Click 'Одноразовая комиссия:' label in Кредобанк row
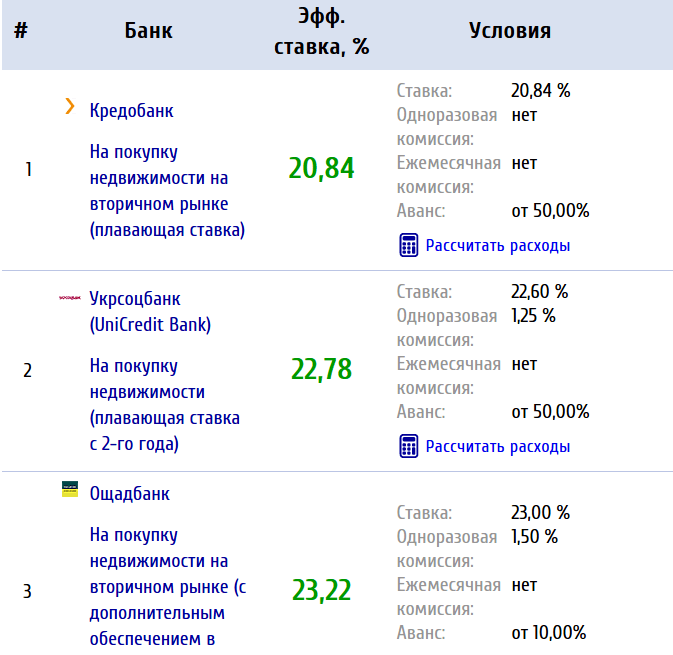Image resolution: width=673 pixels, height=655 pixels. pyautogui.click(x=447, y=127)
